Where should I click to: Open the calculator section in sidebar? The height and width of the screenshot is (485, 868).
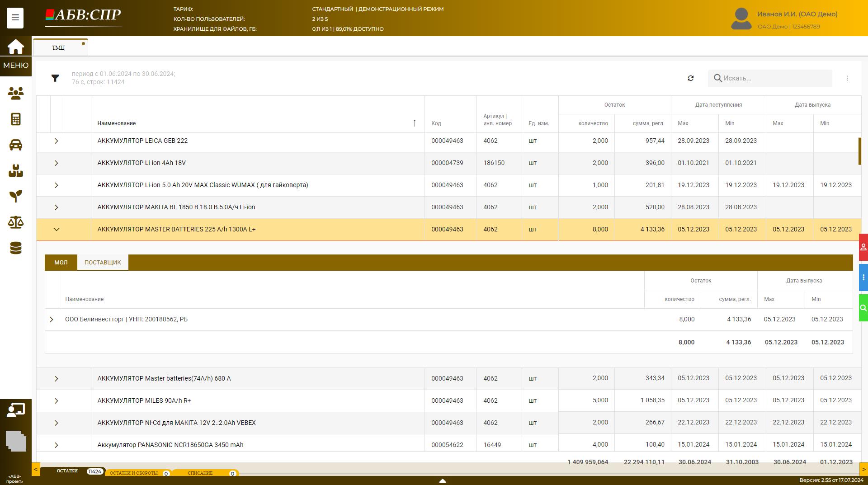(x=16, y=119)
